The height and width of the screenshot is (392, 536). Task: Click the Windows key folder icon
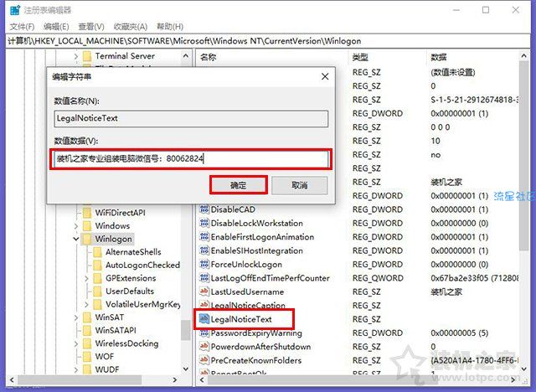(87, 225)
